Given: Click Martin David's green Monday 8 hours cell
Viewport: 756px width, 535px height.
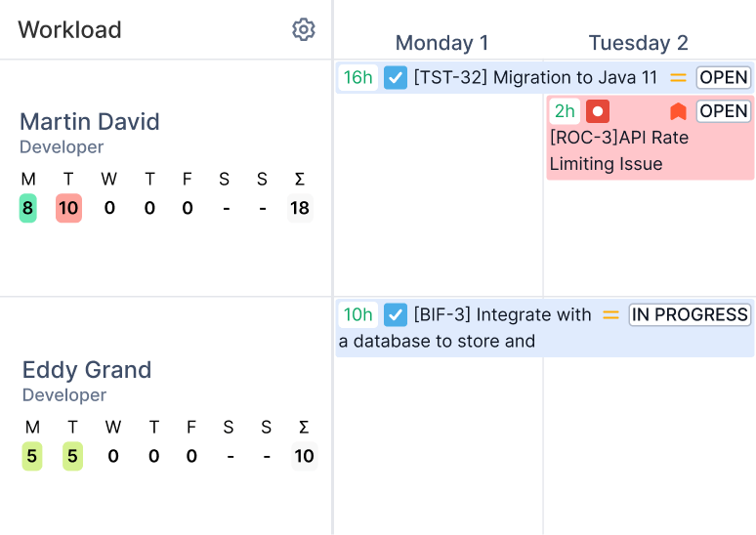Looking at the screenshot, I should pyautogui.click(x=28, y=208).
